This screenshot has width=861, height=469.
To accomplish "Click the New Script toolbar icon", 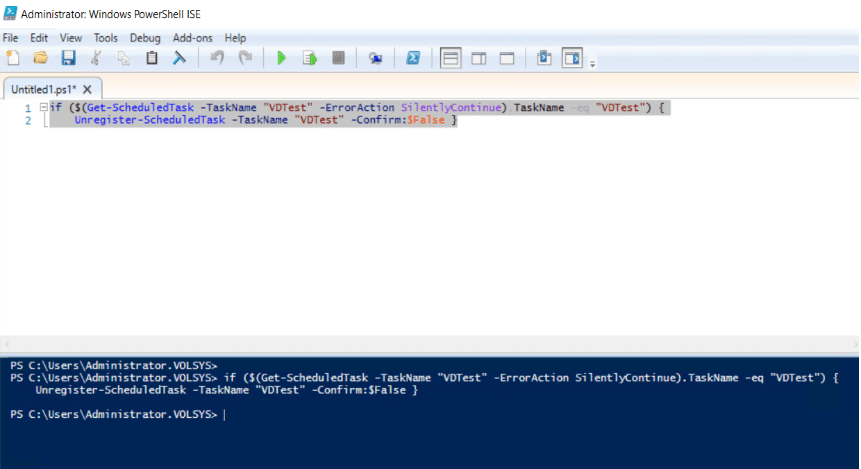I will pyautogui.click(x=13, y=58).
